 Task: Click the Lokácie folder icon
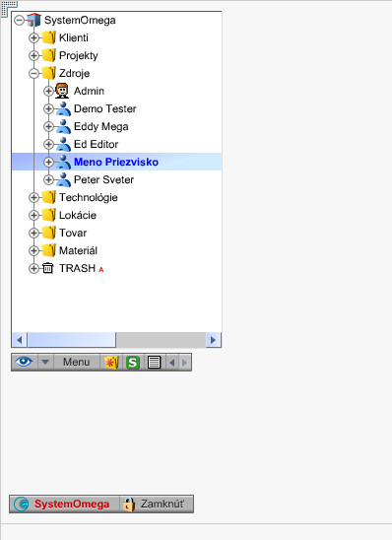tap(48, 215)
